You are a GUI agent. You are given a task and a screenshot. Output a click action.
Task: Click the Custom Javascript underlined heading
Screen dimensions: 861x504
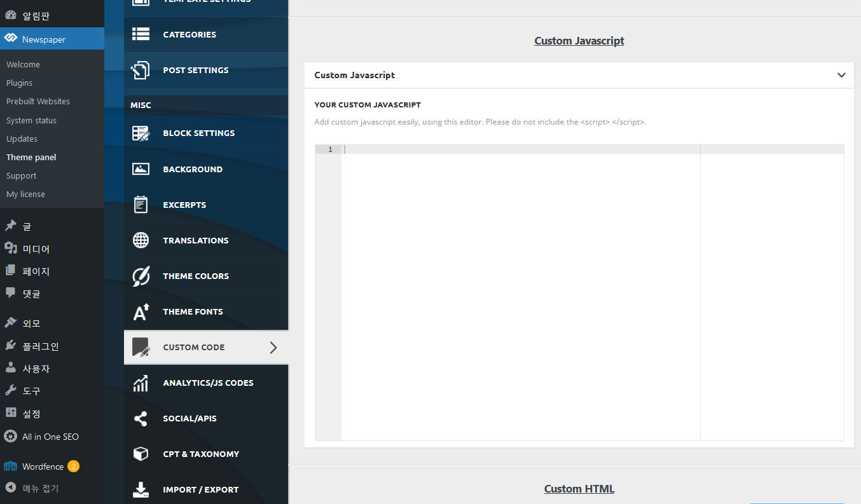579,41
